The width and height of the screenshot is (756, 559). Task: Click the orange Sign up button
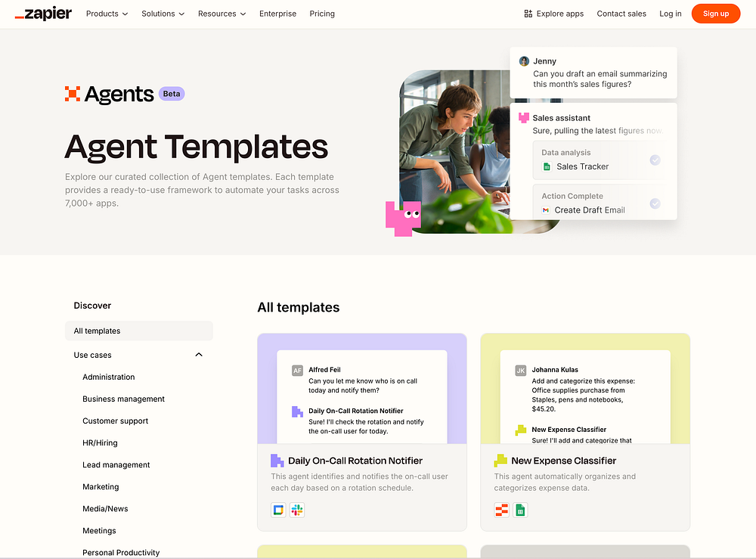(715, 14)
